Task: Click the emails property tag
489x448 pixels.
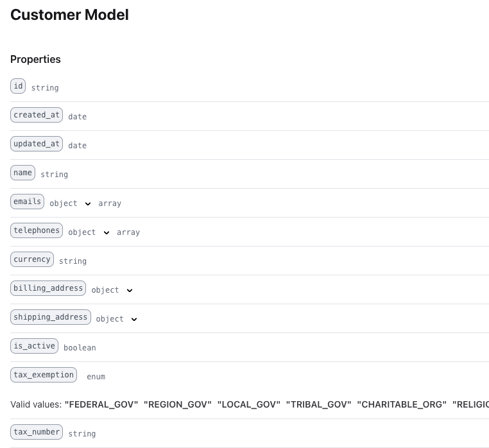Action: pos(27,202)
